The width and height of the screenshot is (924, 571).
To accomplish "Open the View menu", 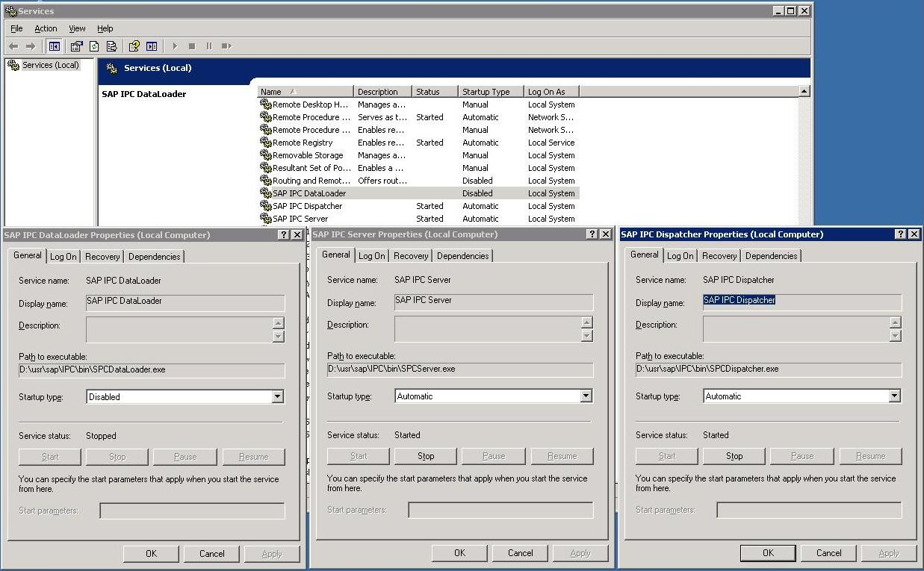I will (77, 28).
